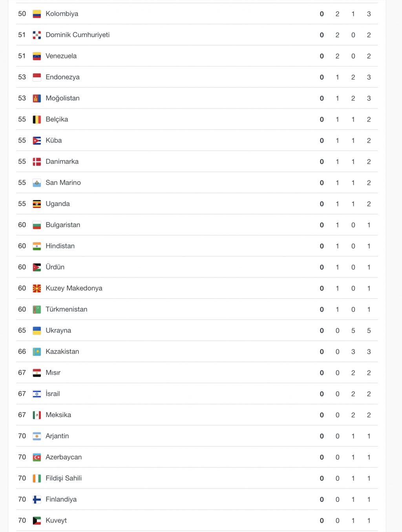Screen dimensions: 402x532
Task: Open the Endonezya country link
Action: (62, 77)
